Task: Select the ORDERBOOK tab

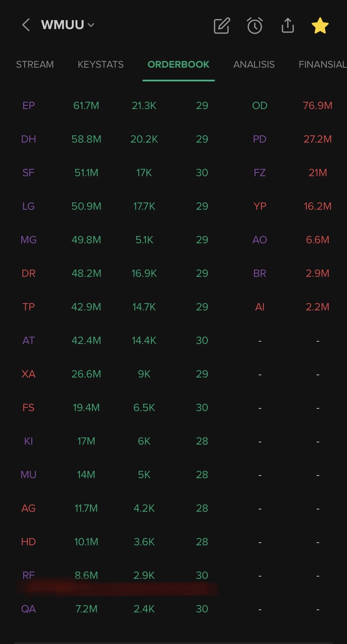Action: [178, 65]
